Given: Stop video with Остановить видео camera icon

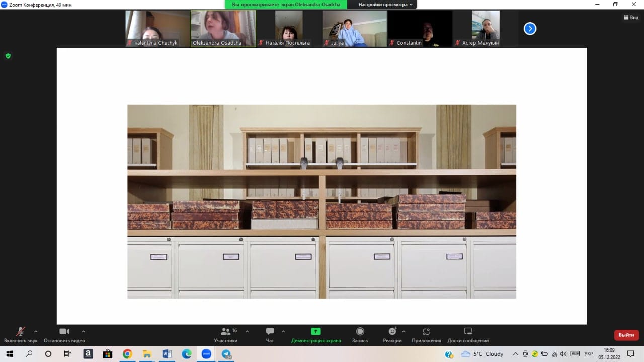Looking at the screenshot, I should point(64,332).
